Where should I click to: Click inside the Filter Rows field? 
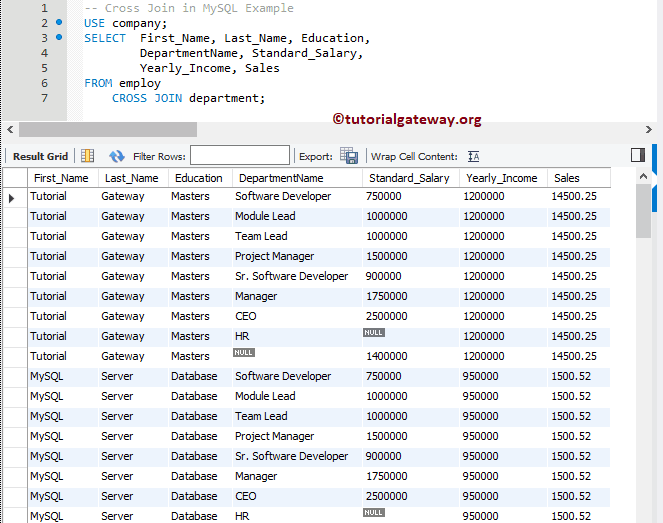(239, 156)
